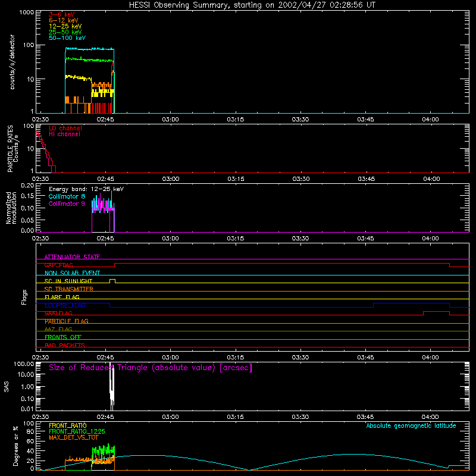Click 03:00 time label under the counts plot
476x476 pixels.
170,120
